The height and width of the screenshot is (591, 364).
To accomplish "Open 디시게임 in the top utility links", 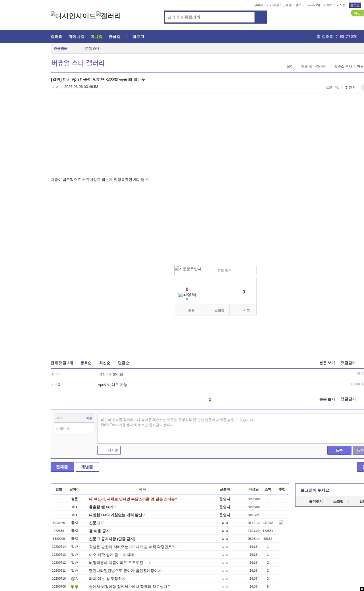I will 314,5.
